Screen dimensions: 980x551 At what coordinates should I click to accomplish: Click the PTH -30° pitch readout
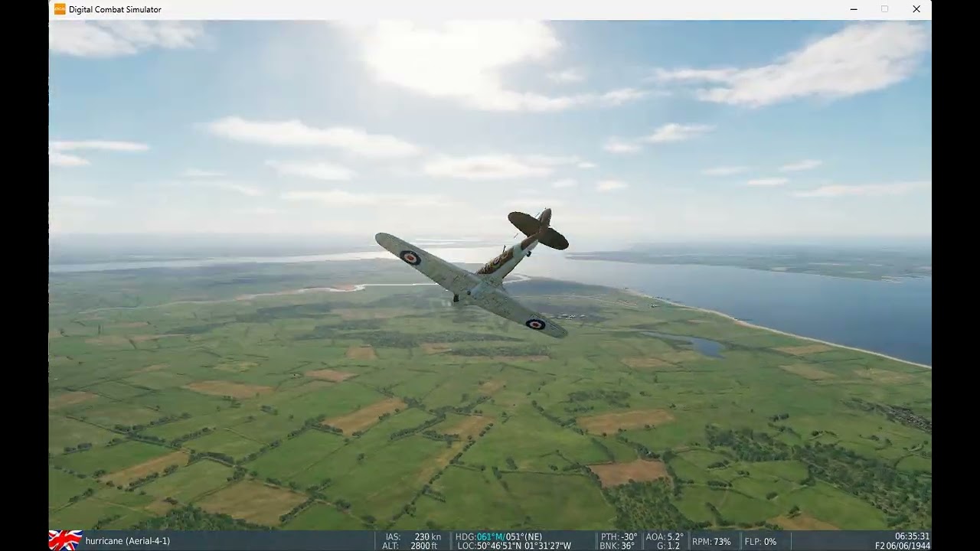(619, 536)
